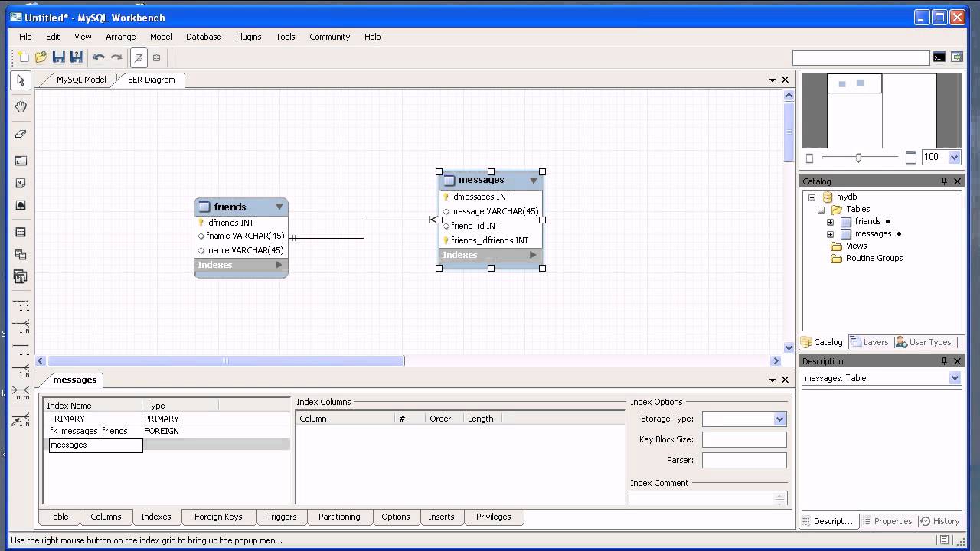Select the PRIMARY index row
Viewport: 980px width, 551px height.
[x=167, y=419]
